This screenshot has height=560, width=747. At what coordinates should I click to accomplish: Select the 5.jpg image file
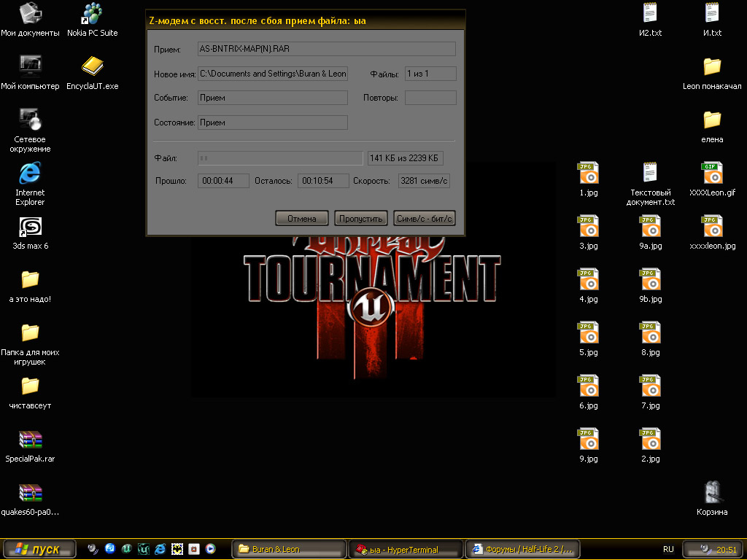[589, 340]
